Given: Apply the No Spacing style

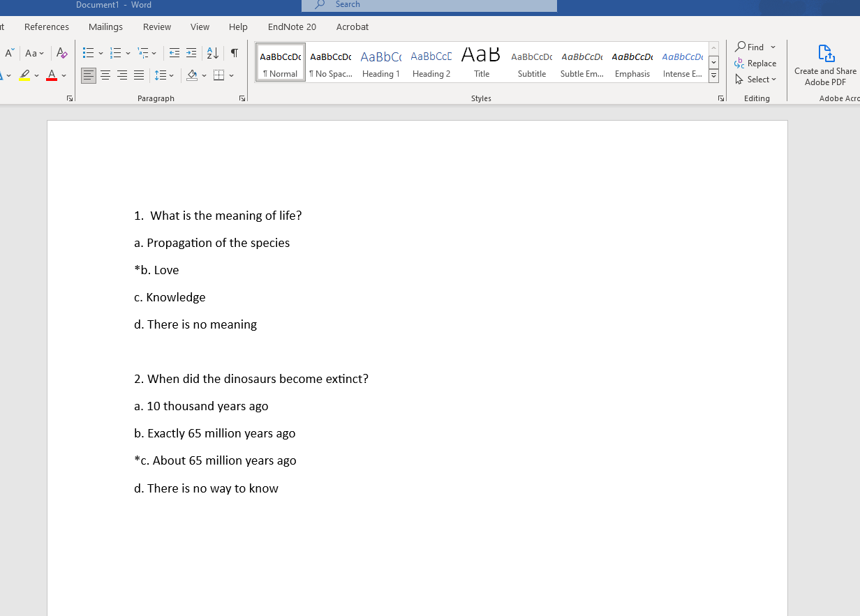Looking at the screenshot, I should click(x=331, y=62).
